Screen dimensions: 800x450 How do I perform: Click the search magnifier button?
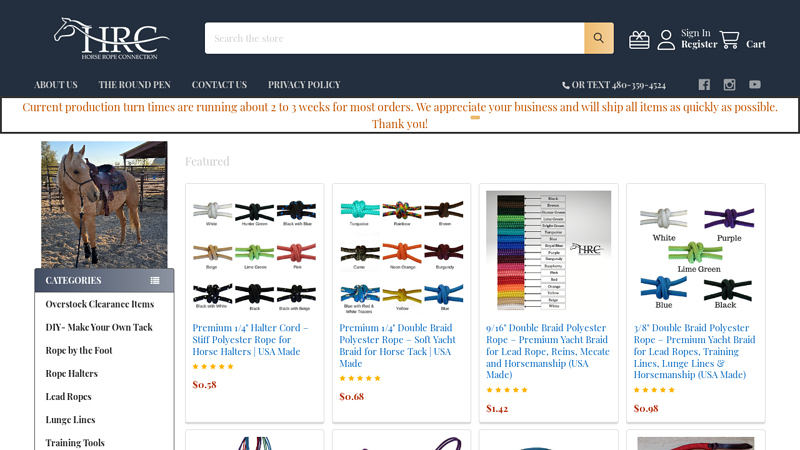tap(598, 38)
